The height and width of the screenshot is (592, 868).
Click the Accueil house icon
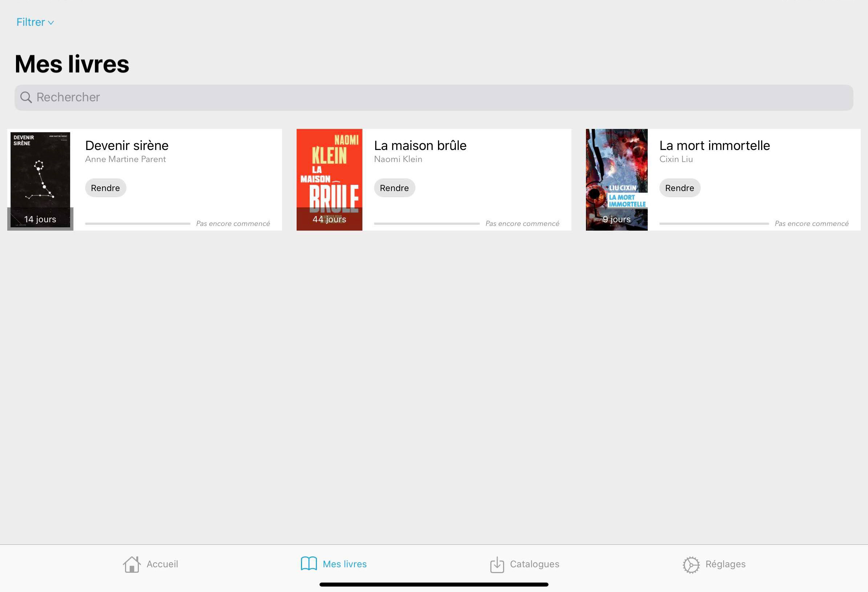132,564
